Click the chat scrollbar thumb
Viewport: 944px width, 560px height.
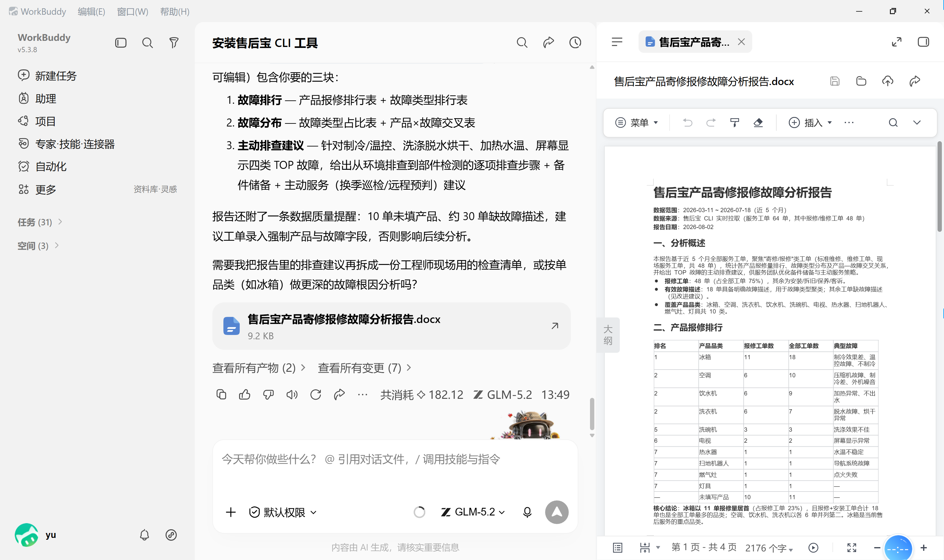coord(592,414)
